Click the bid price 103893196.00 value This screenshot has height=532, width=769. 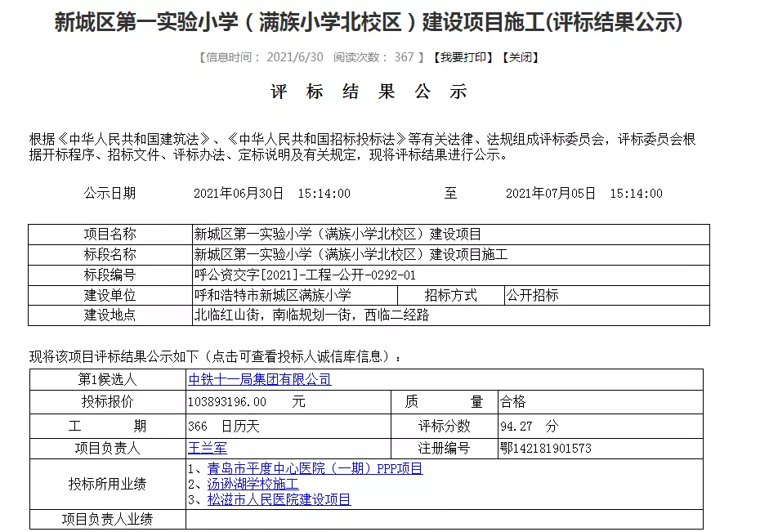pyautogui.click(x=228, y=402)
